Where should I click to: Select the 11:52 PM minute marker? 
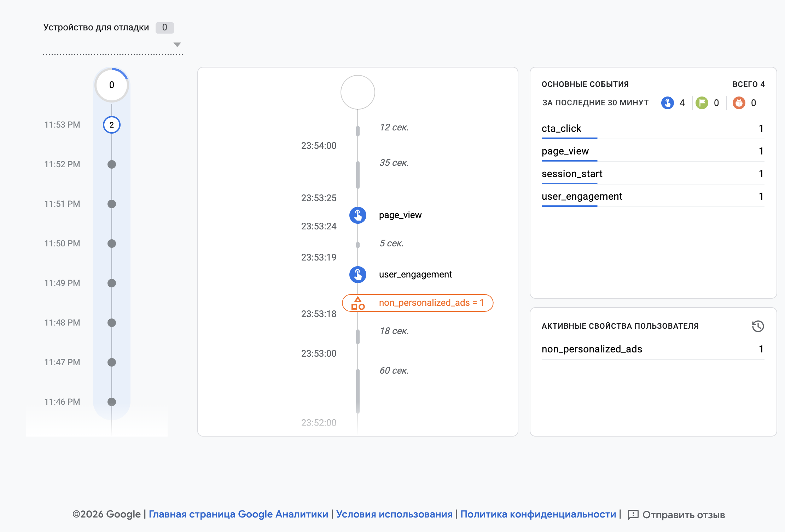click(112, 164)
